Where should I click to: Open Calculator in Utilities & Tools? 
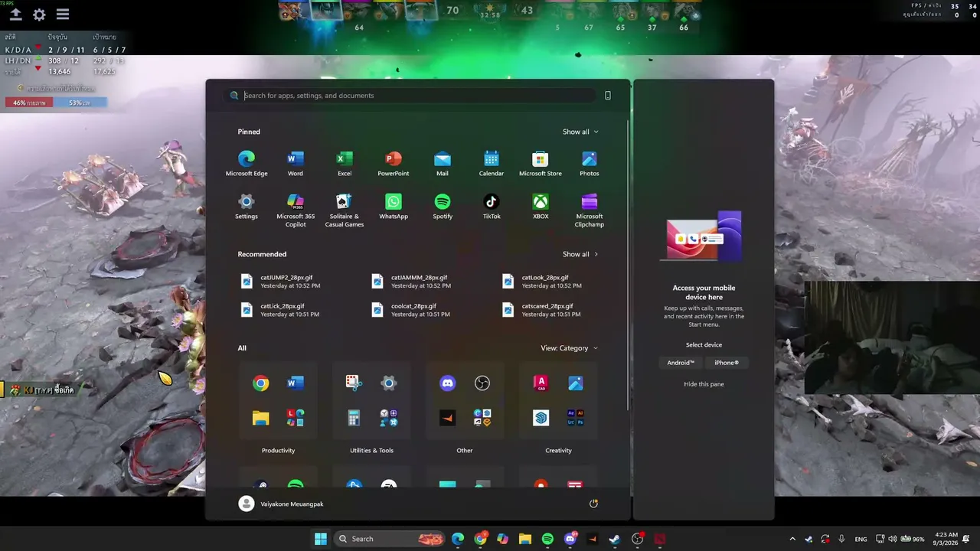tap(354, 418)
